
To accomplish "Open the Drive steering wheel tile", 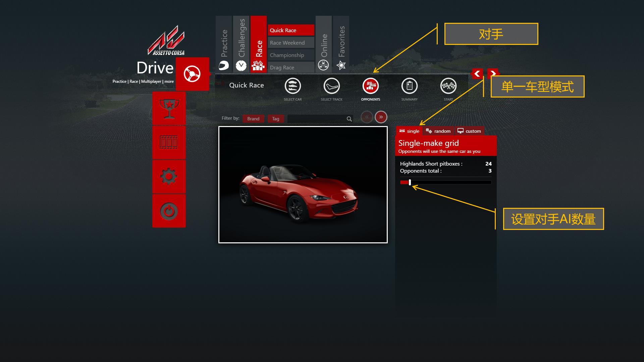I will (192, 74).
